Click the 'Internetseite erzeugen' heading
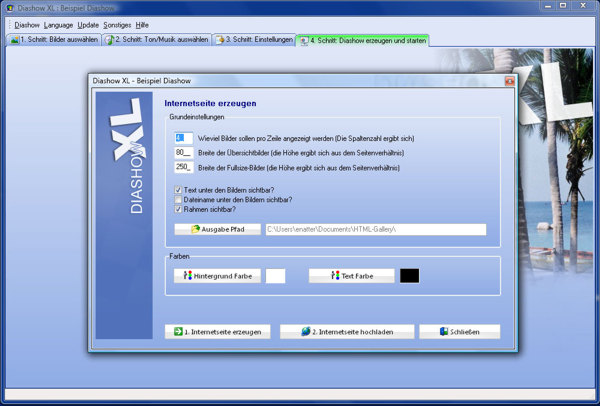The width and height of the screenshot is (600, 406). (x=210, y=103)
